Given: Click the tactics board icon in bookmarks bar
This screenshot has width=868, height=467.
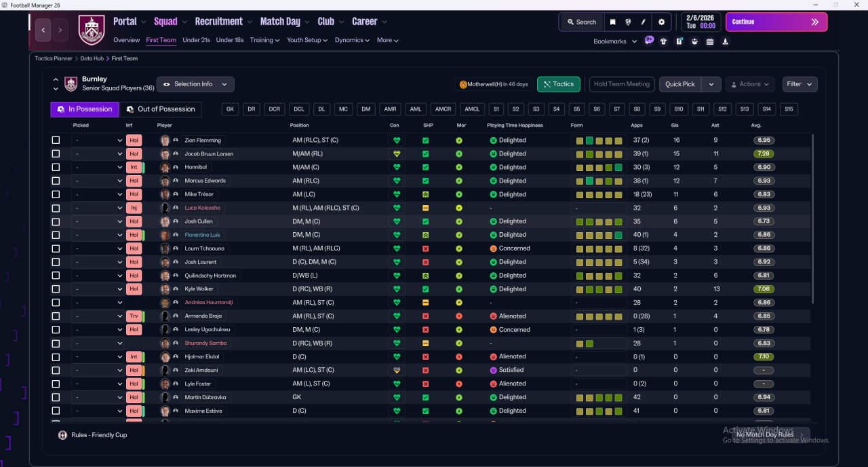Looking at the screenshot, I should 679,41.
